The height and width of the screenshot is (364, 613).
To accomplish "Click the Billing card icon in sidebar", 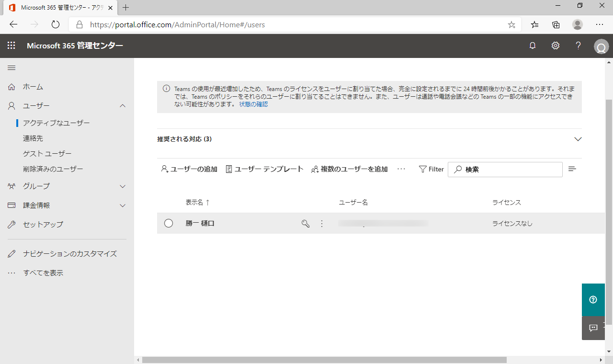I will point(12,205).
